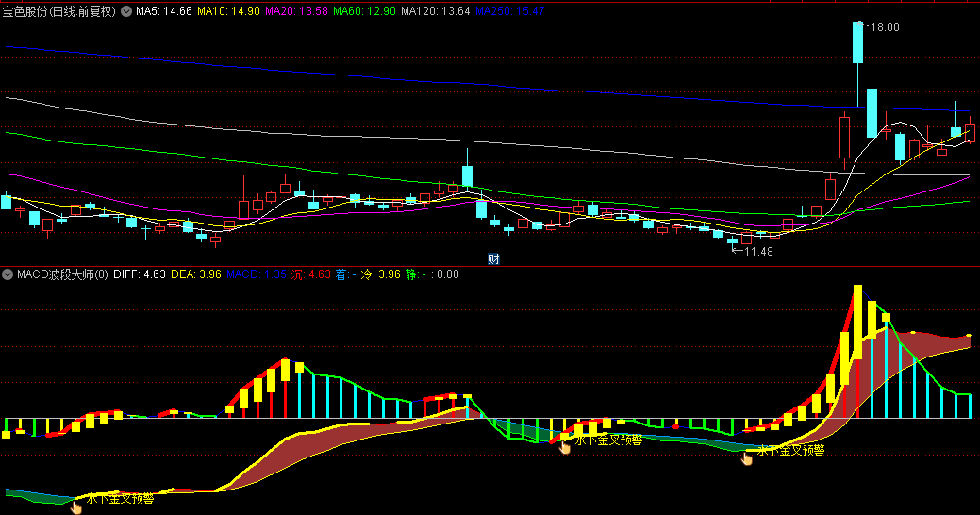Select the MA10: 14.90 label
980x515 pixels.
pos(229,11)
